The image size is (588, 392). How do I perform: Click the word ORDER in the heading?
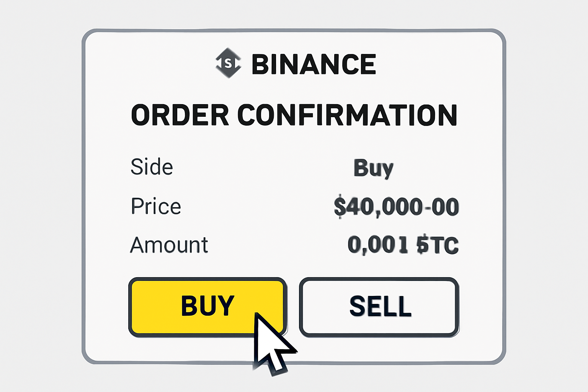click(x=180, y=115)
